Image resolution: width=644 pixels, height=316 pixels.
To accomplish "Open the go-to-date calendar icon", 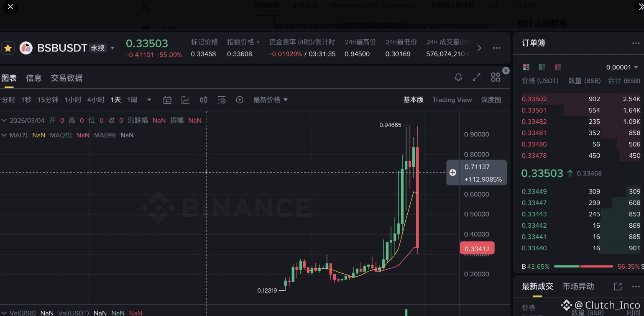I will 167,100.
